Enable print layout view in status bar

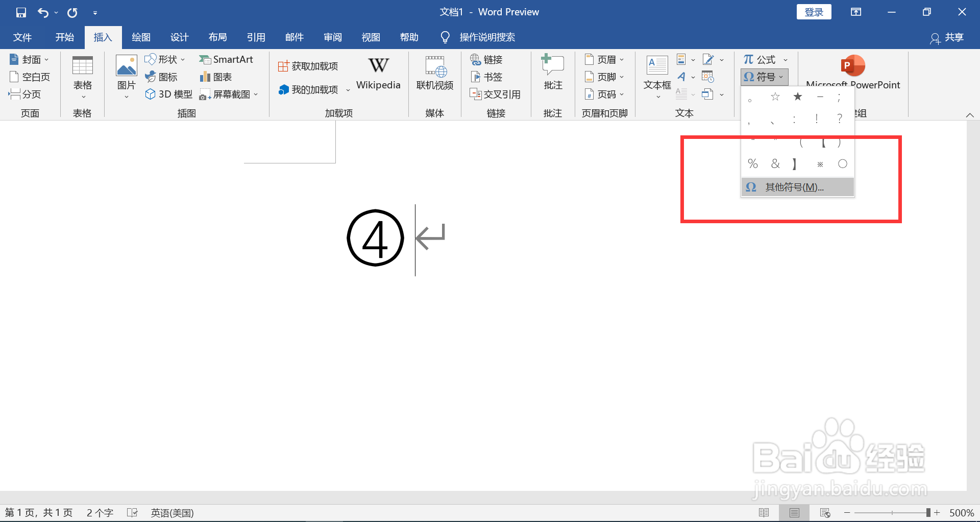795,512
